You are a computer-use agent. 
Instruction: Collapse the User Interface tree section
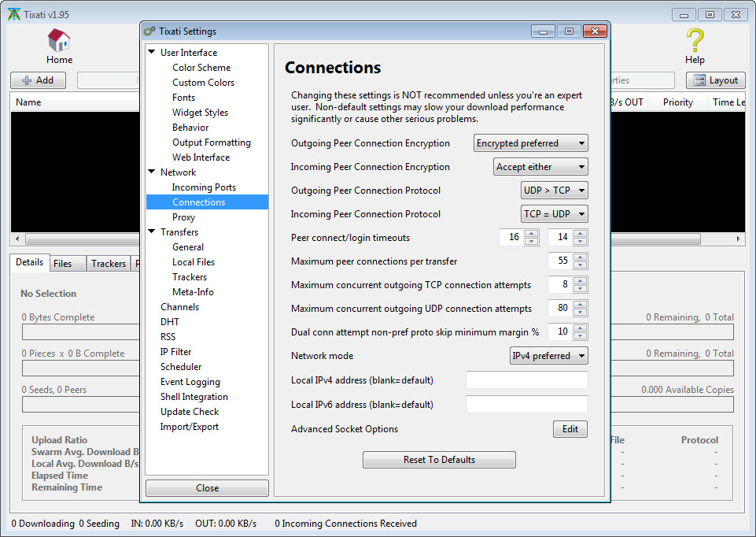152,52
